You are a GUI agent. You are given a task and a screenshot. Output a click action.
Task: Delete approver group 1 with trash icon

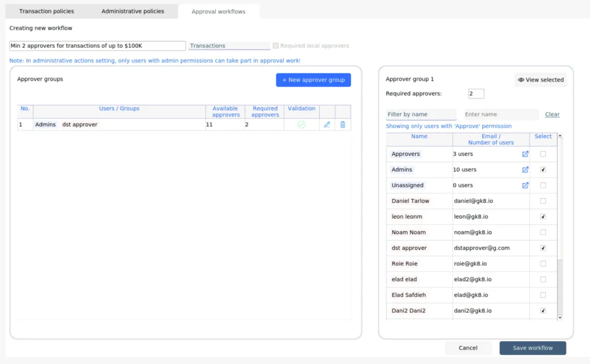(x=343, y=125)
